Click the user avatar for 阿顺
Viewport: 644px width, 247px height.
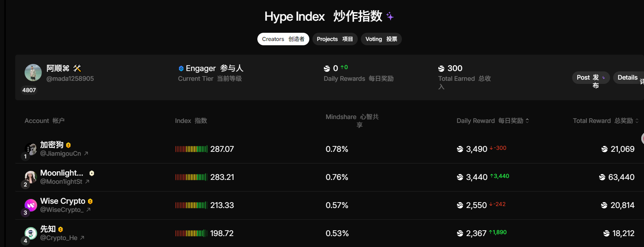tap(33, 73)
